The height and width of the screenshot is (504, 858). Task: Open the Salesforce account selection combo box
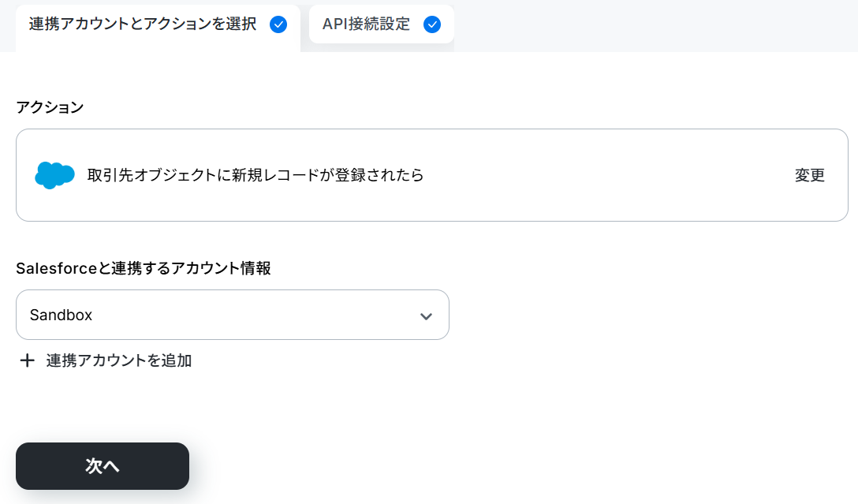pyautogui.click(x=233, y=315)
